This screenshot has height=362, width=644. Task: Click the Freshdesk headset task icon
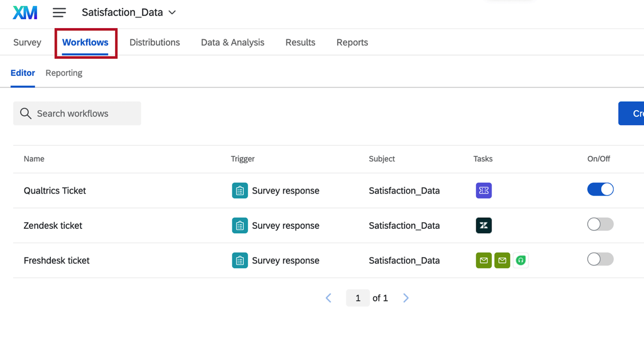point(521,260)
